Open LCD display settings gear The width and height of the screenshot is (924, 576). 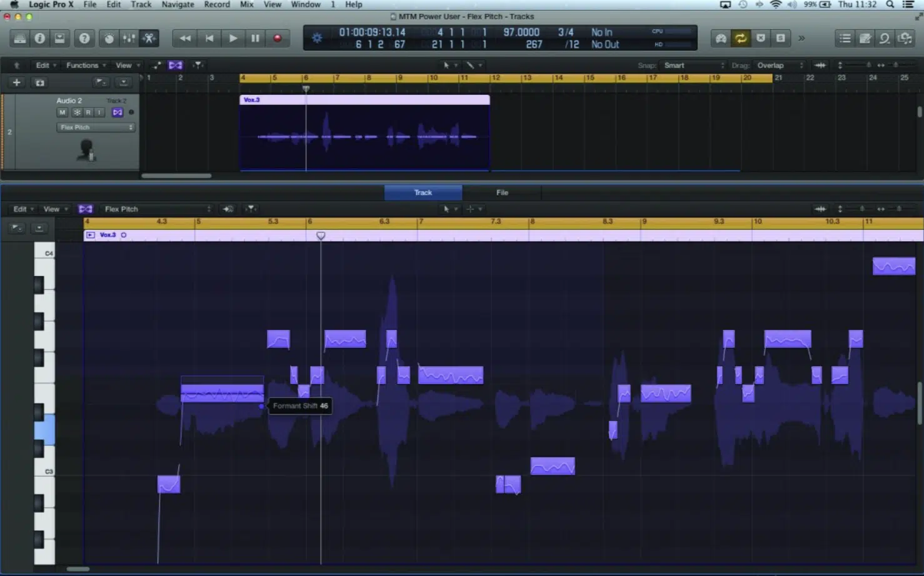(317, 39)
